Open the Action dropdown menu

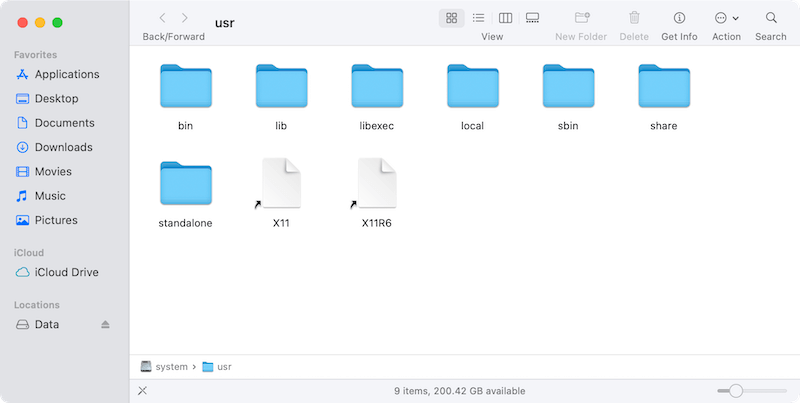click(727, 18)
